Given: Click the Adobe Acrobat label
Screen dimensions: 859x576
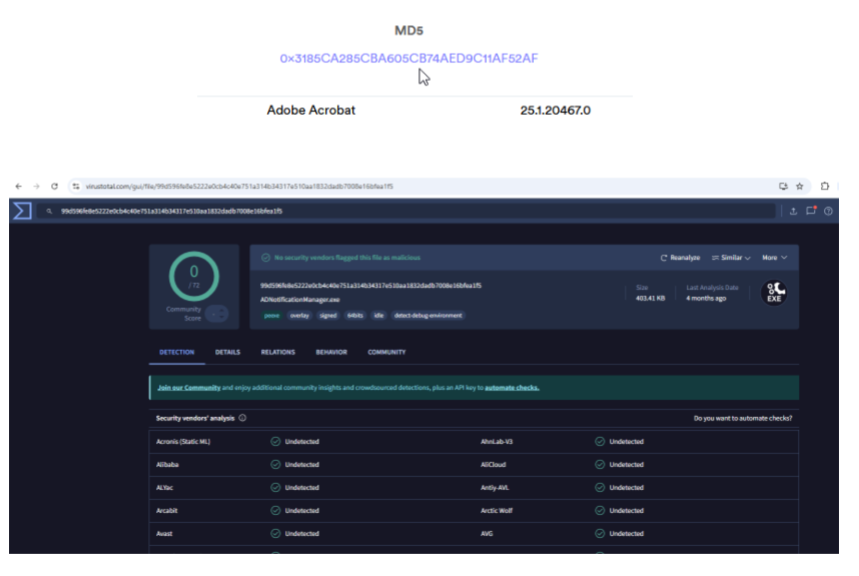Looking at the screenshot, I should point(311,110).
